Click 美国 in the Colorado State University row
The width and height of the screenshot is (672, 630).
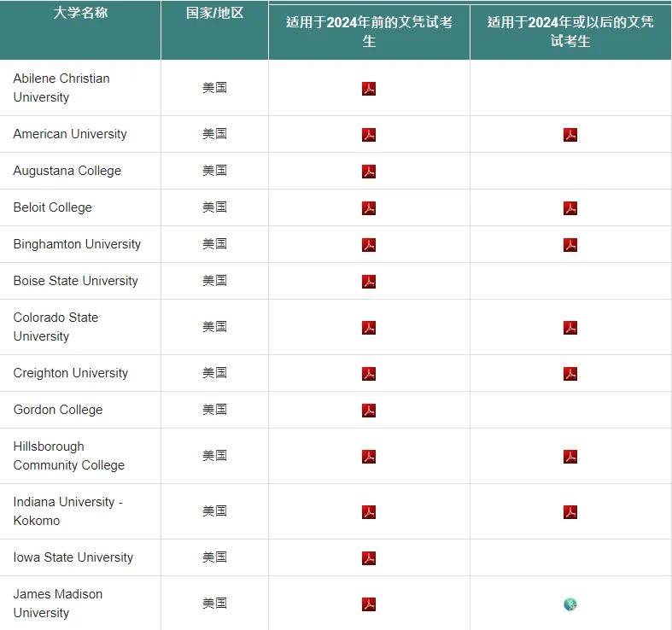[x=214, y=327]
